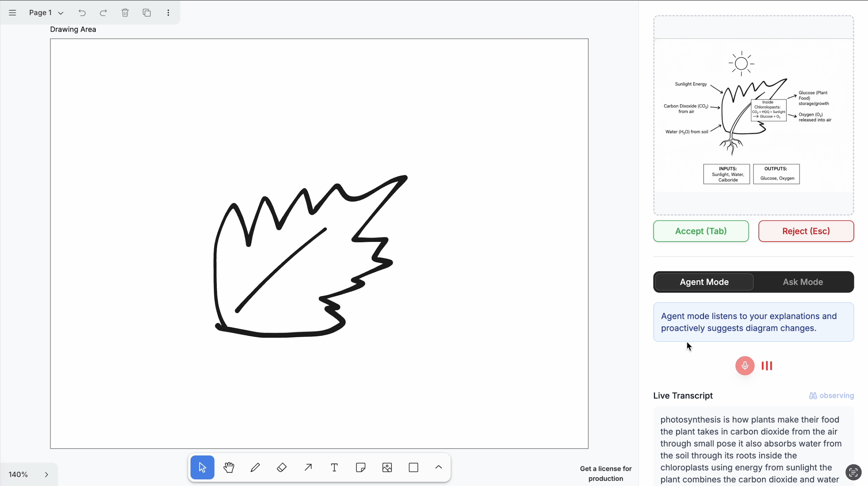
Task: Switch to Agent Mode
Action: pyautogui.click(x=704, y=282)
